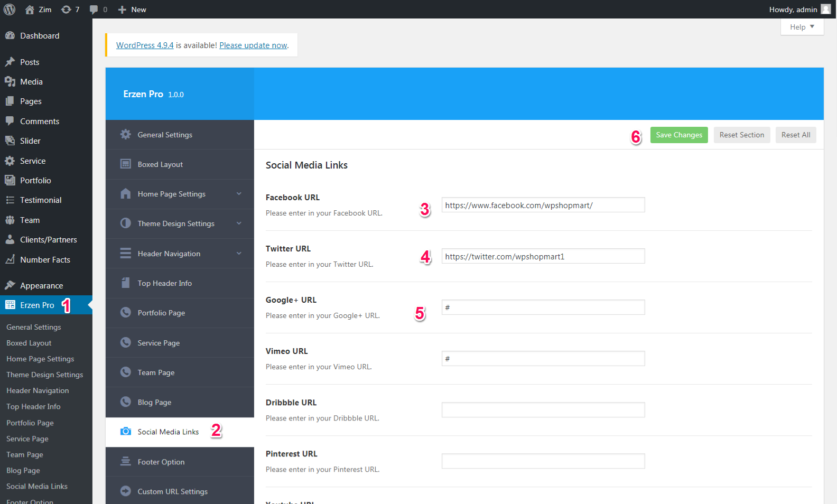Screen dimensions: 837x504
Task: Open Boxed Layout submenu link in sidebar
Action: click(29, 343)
